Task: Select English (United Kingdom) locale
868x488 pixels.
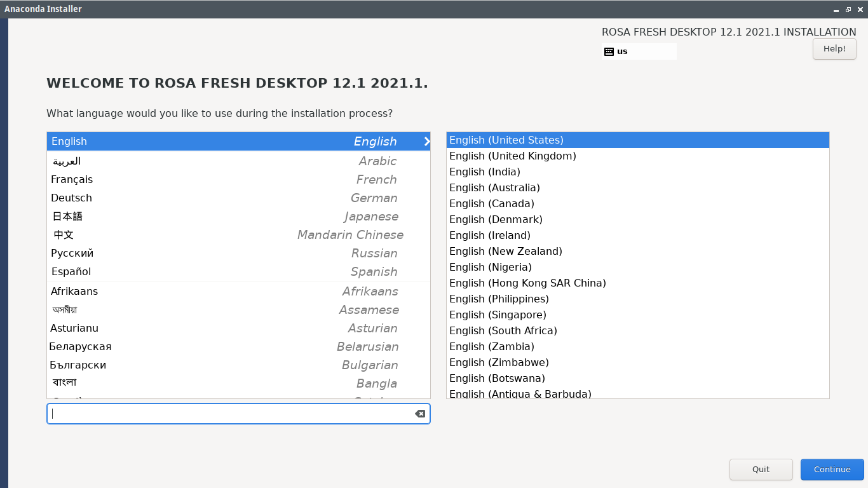Action: tap(638, 156)
